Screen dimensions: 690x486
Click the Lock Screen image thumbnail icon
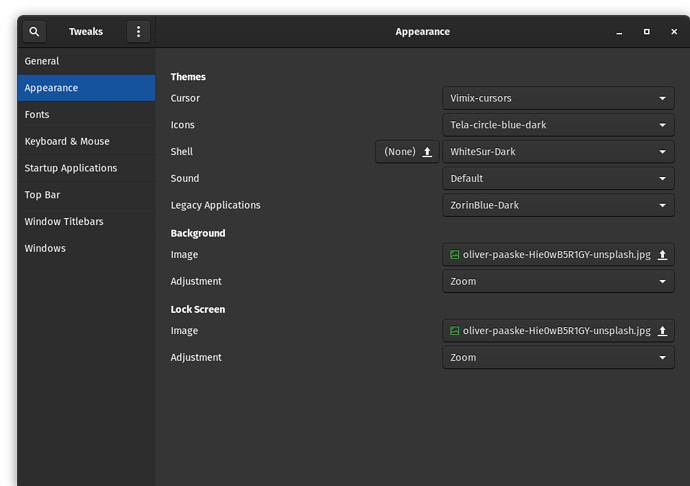pos(455,331)
